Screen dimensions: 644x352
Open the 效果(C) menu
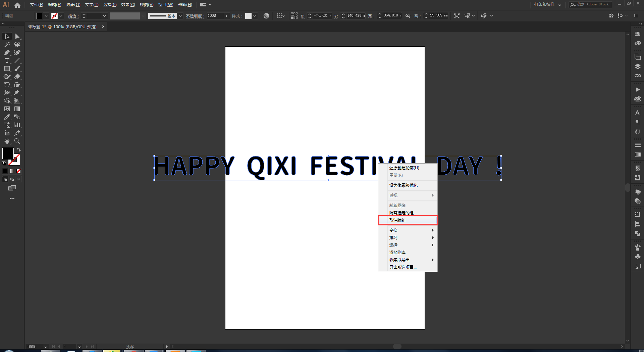tap(128, 5)
